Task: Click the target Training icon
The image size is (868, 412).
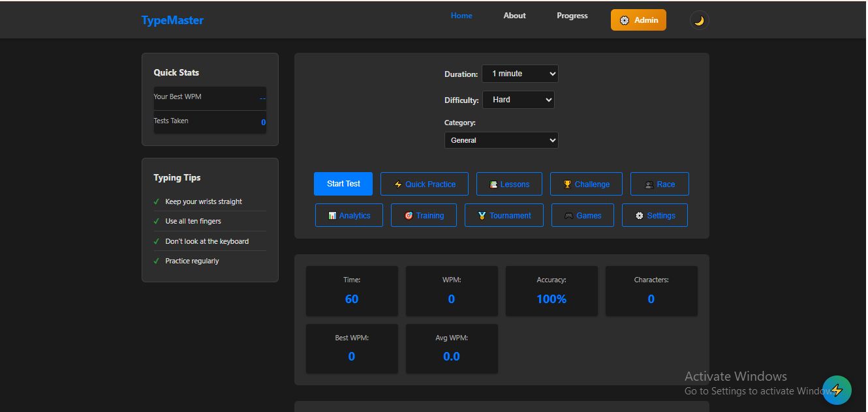Action: pyautogui.click(x=409, y=216)
